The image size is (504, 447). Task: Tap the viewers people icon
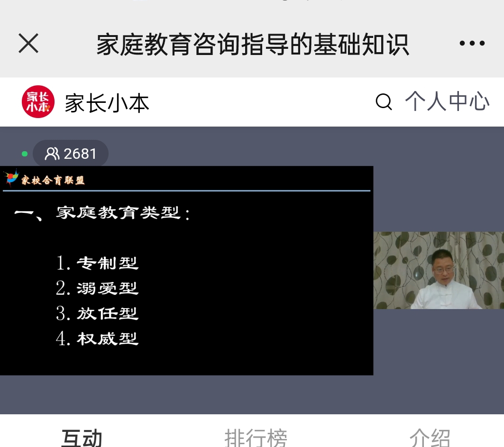click(x=52, y=154)
